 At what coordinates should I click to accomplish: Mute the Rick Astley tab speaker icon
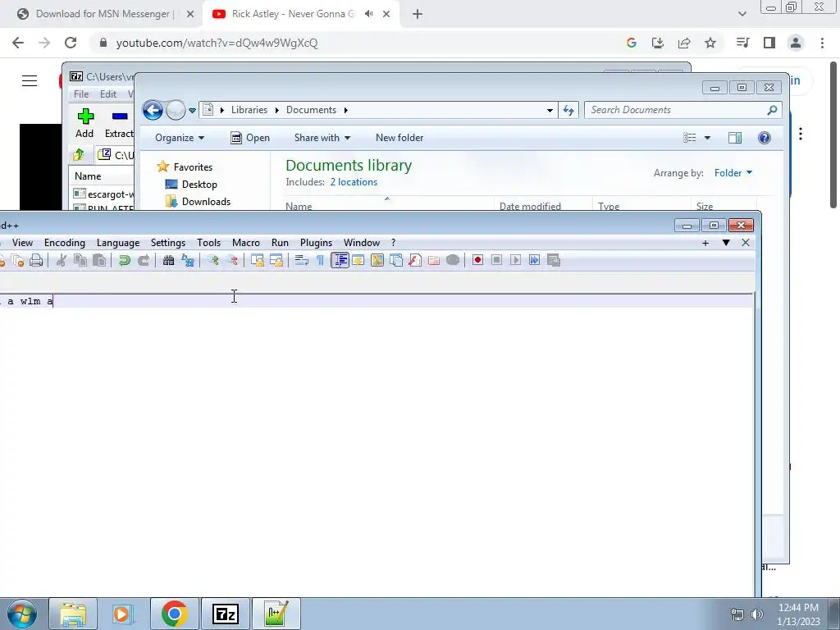(x=368, y=14)
